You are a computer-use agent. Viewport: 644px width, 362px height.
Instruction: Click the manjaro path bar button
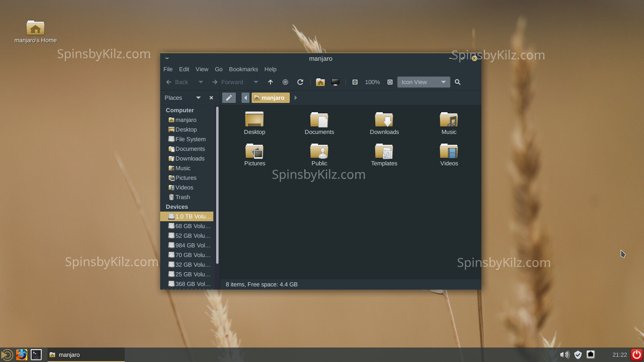point(270,98)
